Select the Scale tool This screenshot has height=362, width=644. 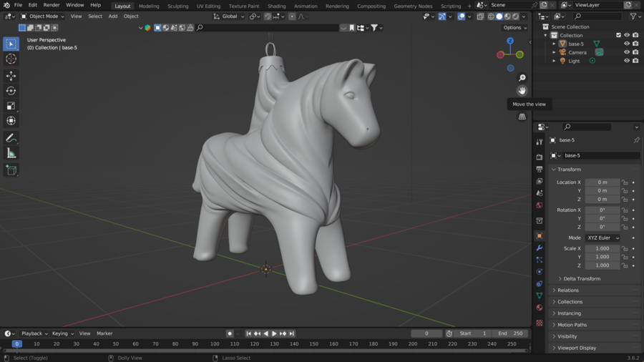(x=11, y=106)
